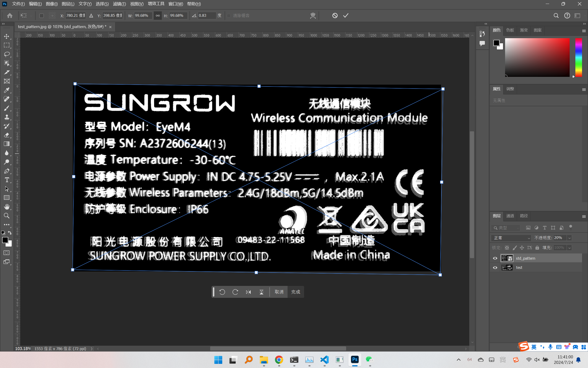
Task: Open the 文件 (File) menu
Action: tap(18, 4)
